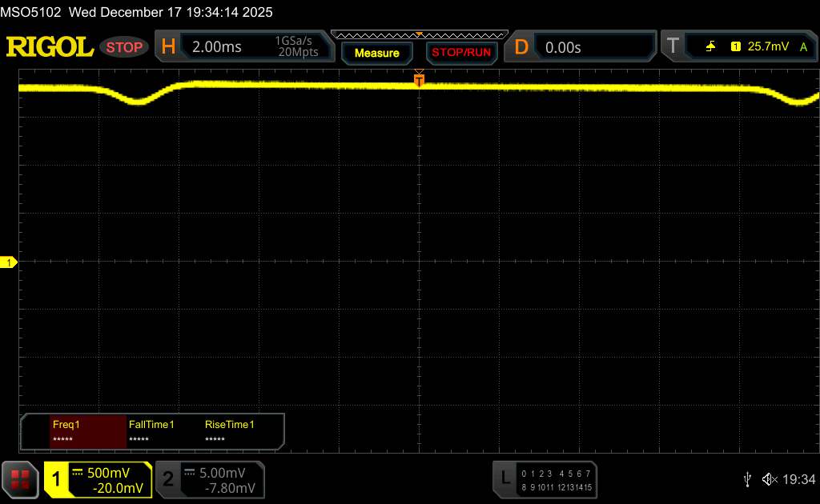The image size is (820, 504).
Task: Click the channel 1 DC coupling icon
Action: 78,473
